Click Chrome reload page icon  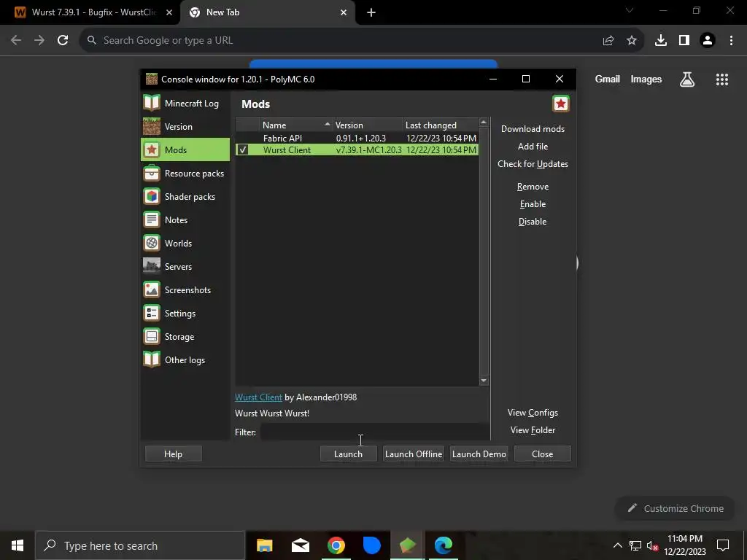point(63,41)
